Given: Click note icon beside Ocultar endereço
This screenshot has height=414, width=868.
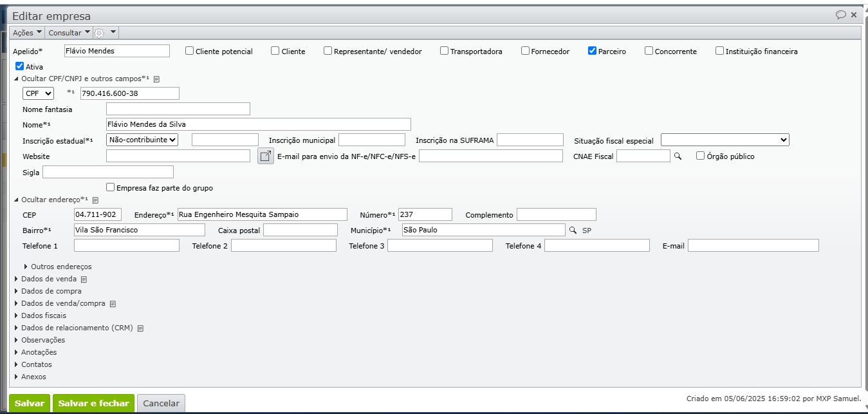Looking at the screenshot, I should (95, 200).
